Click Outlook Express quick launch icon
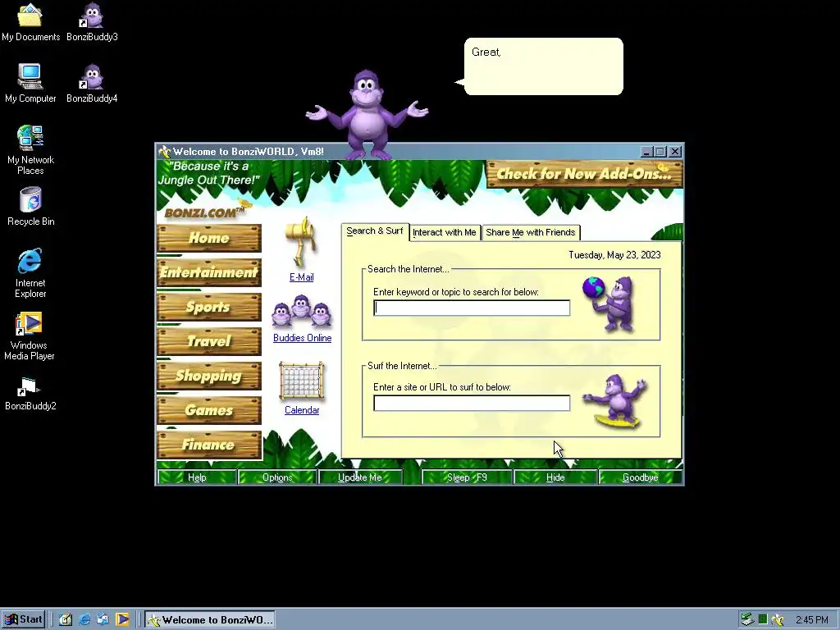Image resolution: width=840 pixels, height=630 pixels. pyautogui.click(x=103, y=620)
